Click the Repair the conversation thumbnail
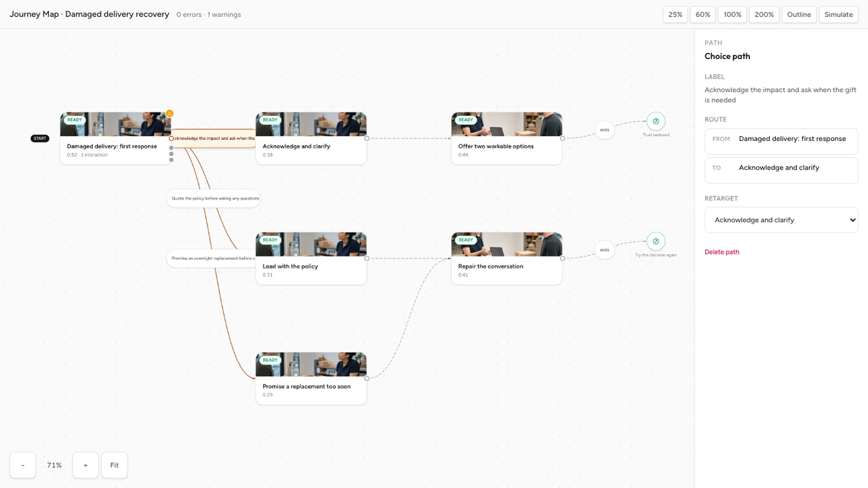Image resolution: width=868 pixels, height=488 pixels. (x=507, y=244)
